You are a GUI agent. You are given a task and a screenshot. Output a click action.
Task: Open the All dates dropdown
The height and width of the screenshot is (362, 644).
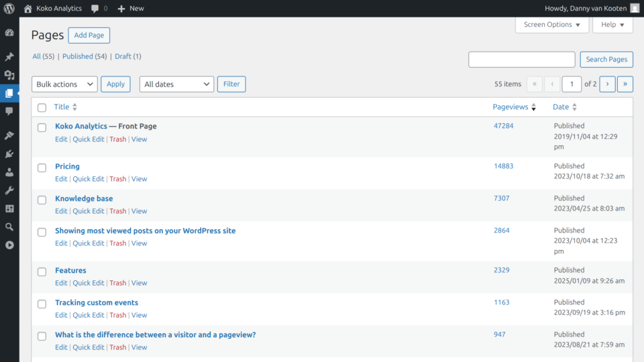point(176,84)
